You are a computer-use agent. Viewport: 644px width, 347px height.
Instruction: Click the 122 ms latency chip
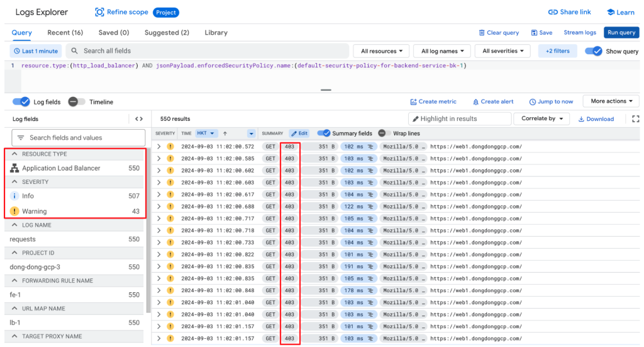pyautogui.click(x=358, y=207)
